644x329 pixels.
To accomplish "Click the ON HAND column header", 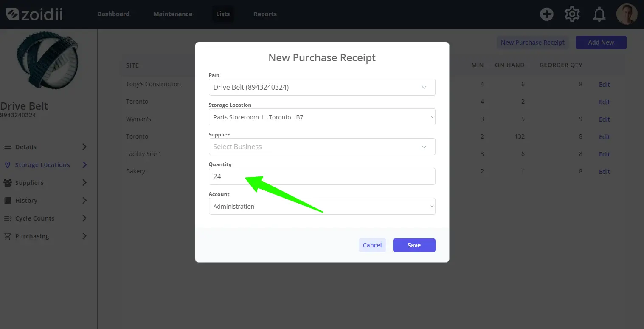I will click(509, 65).
